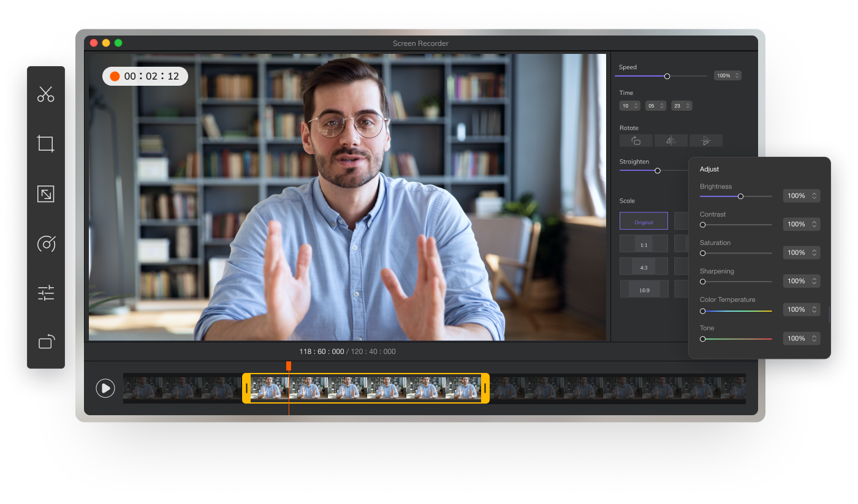Image resolution: width=858 pixels, height=504 pixels.
Task: Click the Saturation 100% stepper arrows
Action: [x=814, y=252]
